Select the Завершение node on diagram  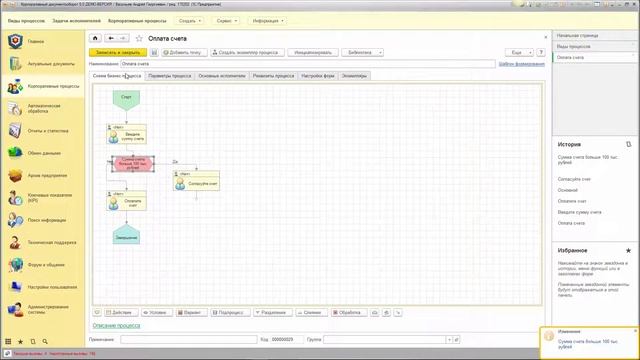pyautogui.click(x=126, y=234)
